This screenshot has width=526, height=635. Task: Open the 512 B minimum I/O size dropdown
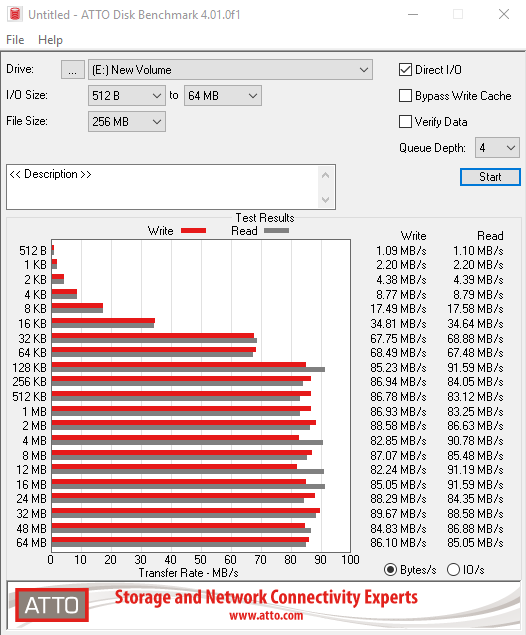[x=127, y=96]
